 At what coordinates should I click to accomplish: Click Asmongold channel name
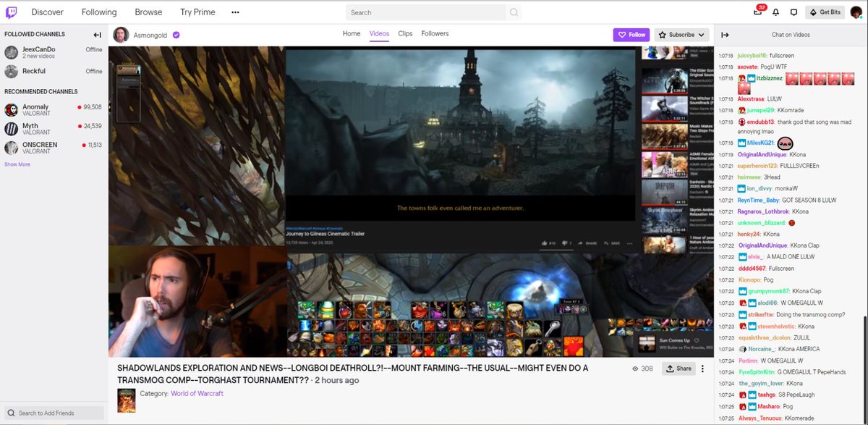pos(150,35)
